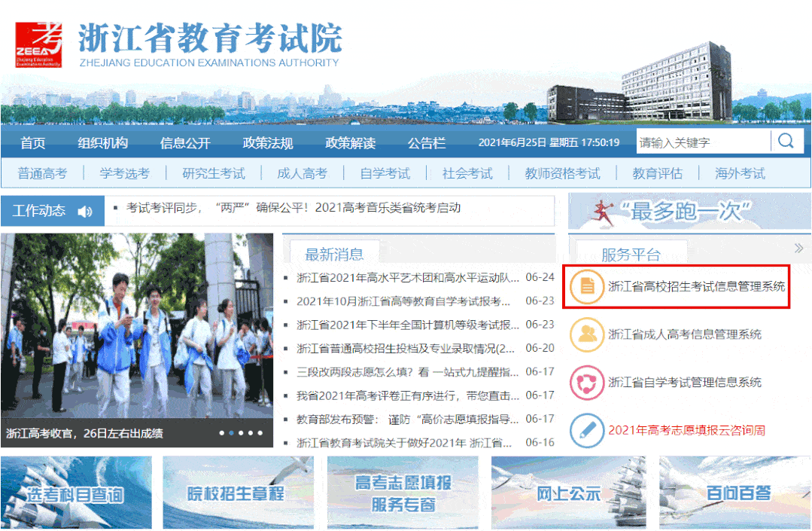Click the speaker icon beside 工作动态
The height and width of the screenshot is (531, 812).
click(85, 212)
